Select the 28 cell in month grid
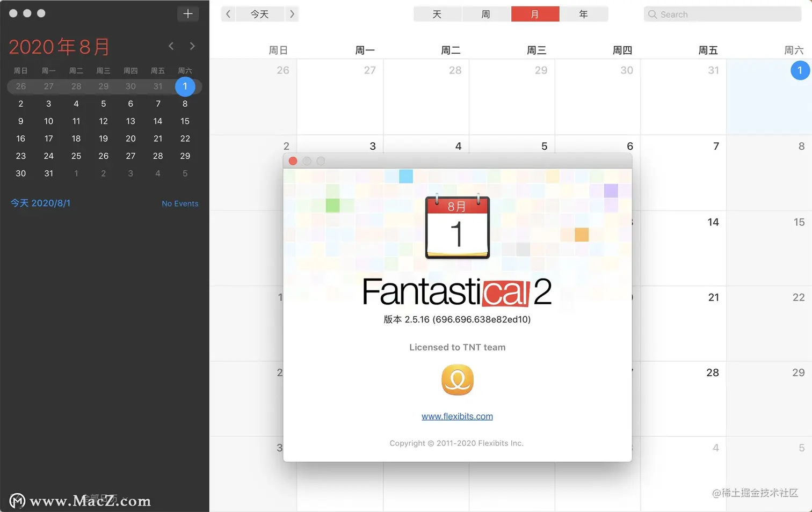The image size is (812, 512). point(684,398)
